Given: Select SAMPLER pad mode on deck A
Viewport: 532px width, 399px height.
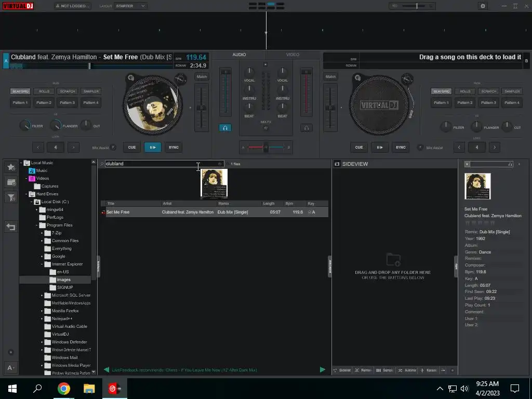Looking at the screenshot, I should [91, 91].
